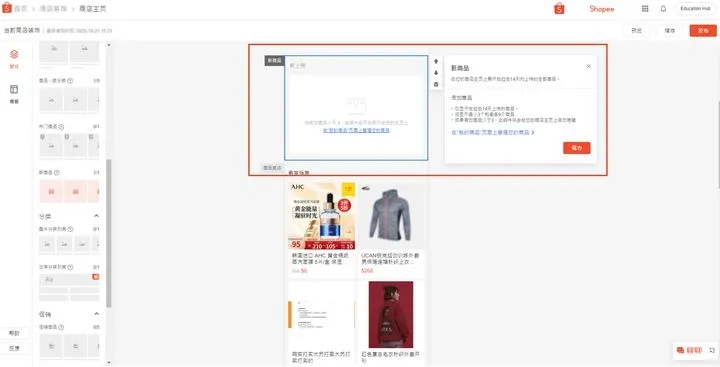Select first 促销商品 component thumbnail
720x367 pixels.
click(x=51, y=346)
